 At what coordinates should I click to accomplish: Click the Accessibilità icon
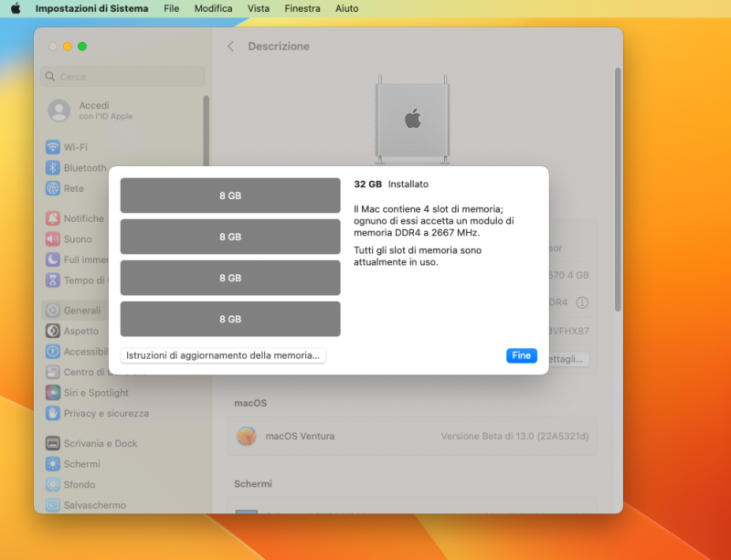coord(53,351)
